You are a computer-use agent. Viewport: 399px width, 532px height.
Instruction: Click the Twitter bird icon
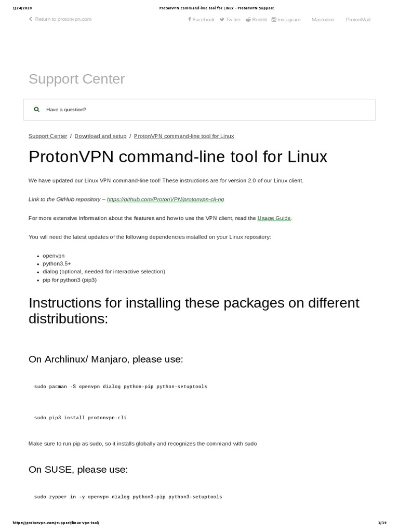tap(222, 20)
